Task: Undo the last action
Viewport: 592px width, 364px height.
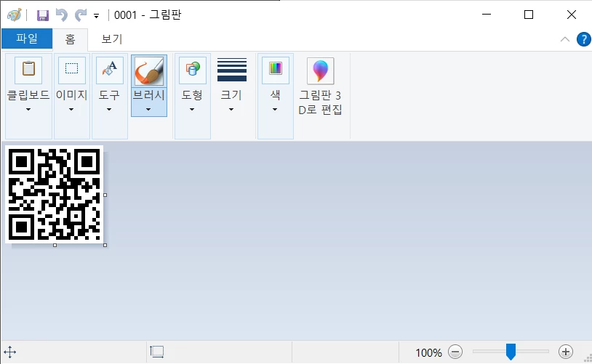Action: (62, 15)
